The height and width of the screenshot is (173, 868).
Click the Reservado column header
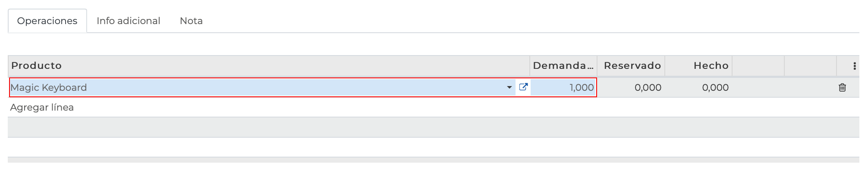pos(632,65)
